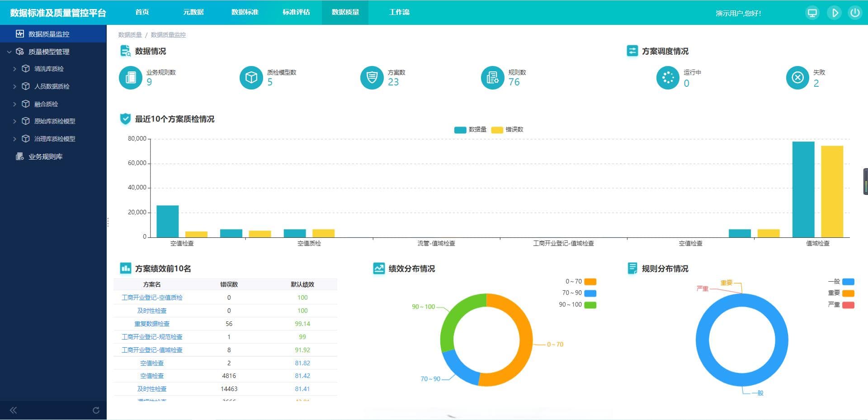Open the 元数据 top menu
This screenshot has height=420, width=868.
[193, 12]
